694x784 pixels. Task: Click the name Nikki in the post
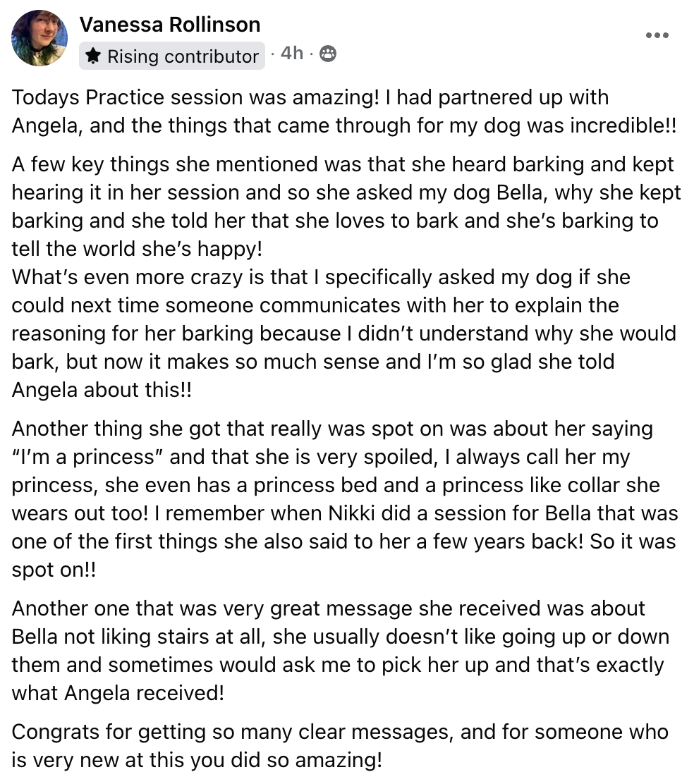click(351, 513)
